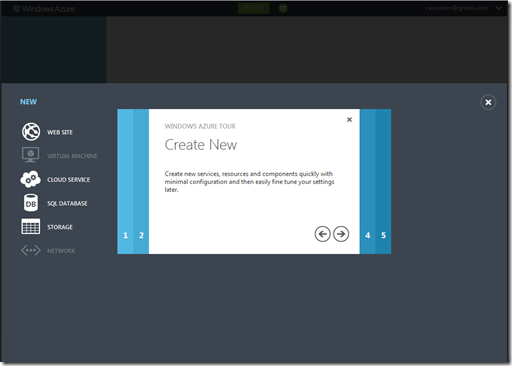512x366 pixels.
Task: Click the Storage grid icon
Action: pos(31,227)
